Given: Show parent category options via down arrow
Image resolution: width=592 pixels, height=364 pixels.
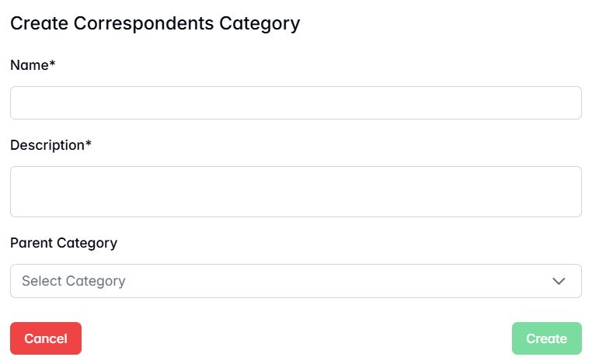Looking at the screenshot, I should 559,281.
